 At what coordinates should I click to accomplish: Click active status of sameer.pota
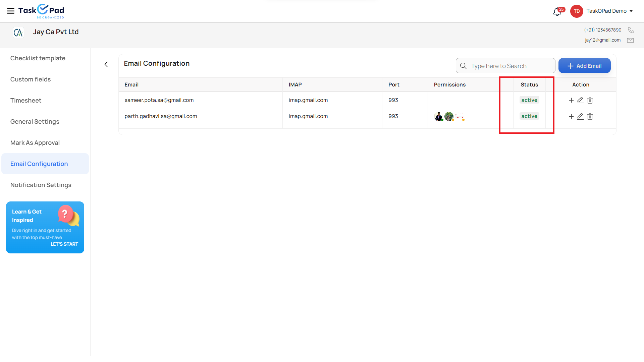(529, 100)
